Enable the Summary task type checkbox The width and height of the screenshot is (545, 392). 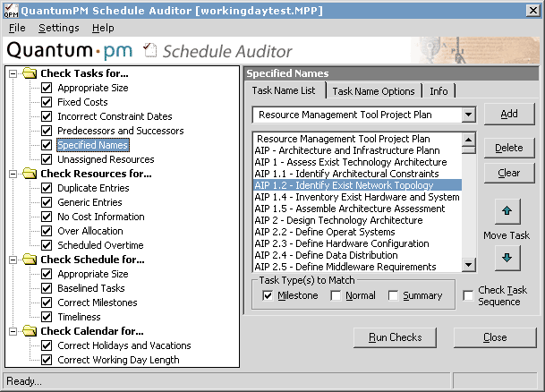[393, 295]
